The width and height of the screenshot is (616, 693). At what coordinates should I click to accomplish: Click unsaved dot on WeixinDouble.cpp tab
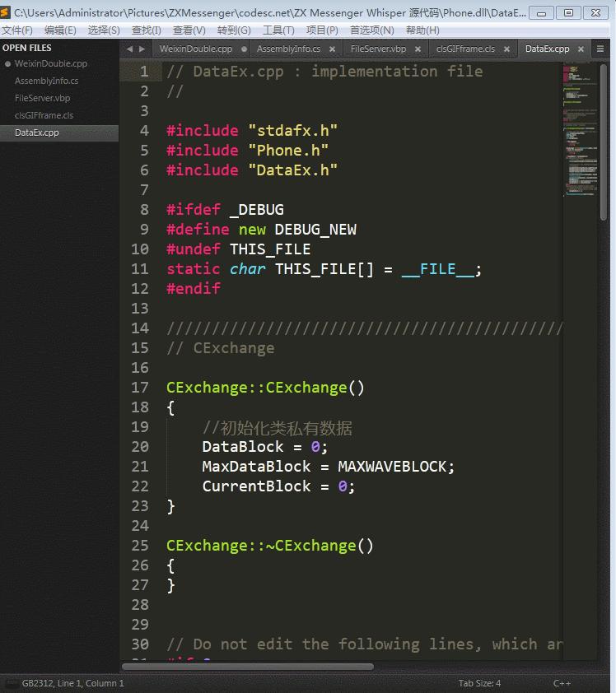tap(244, 49)
